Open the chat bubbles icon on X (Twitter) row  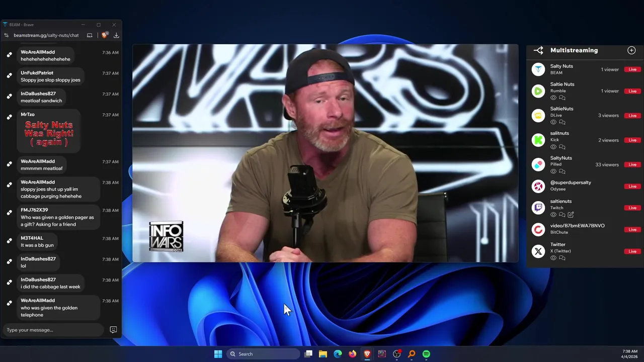click(562, 258)
